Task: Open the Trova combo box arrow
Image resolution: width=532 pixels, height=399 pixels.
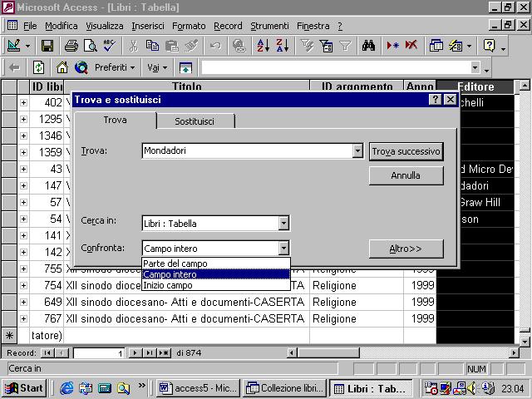Action: pos(357,150)
